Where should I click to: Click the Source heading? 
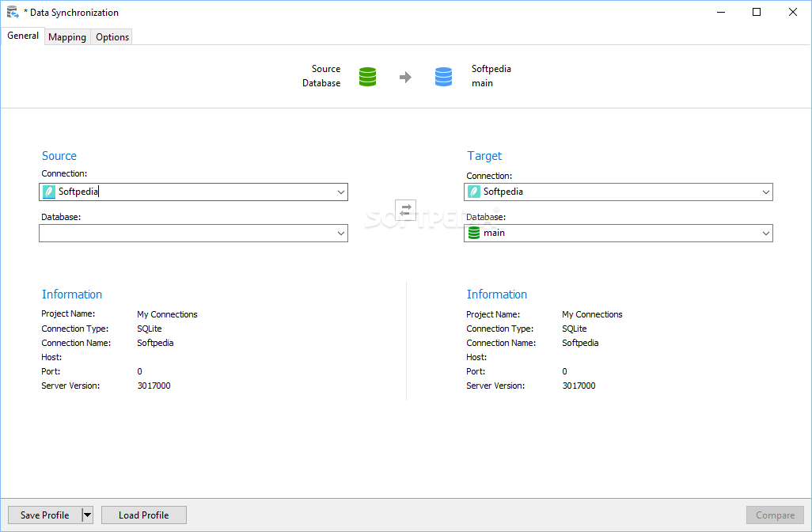point(59,156)
